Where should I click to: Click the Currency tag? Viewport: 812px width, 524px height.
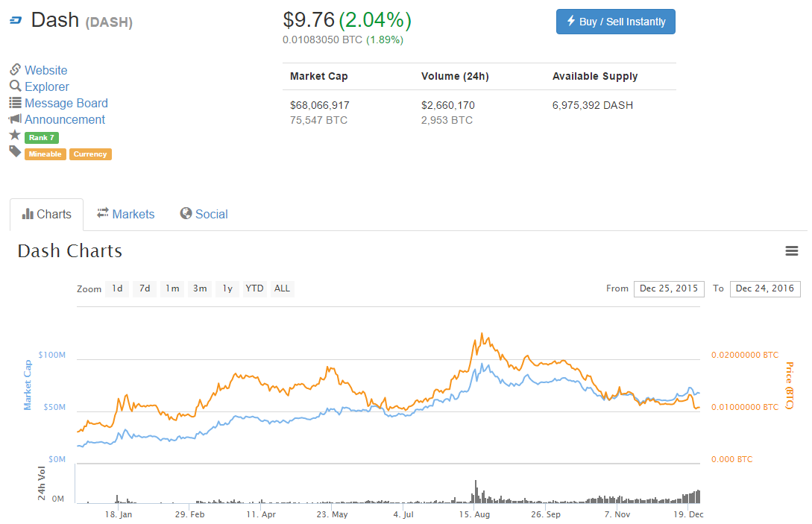pyautogui.click(x=90, y=154)
